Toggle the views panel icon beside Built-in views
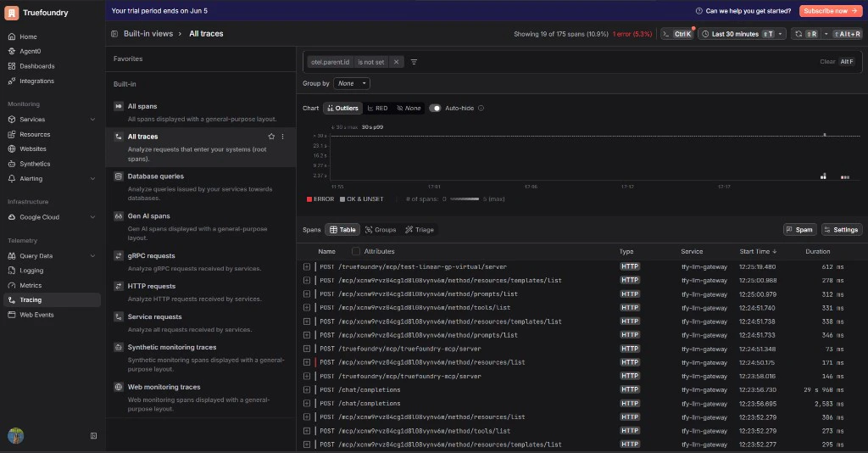 [114, 34]
